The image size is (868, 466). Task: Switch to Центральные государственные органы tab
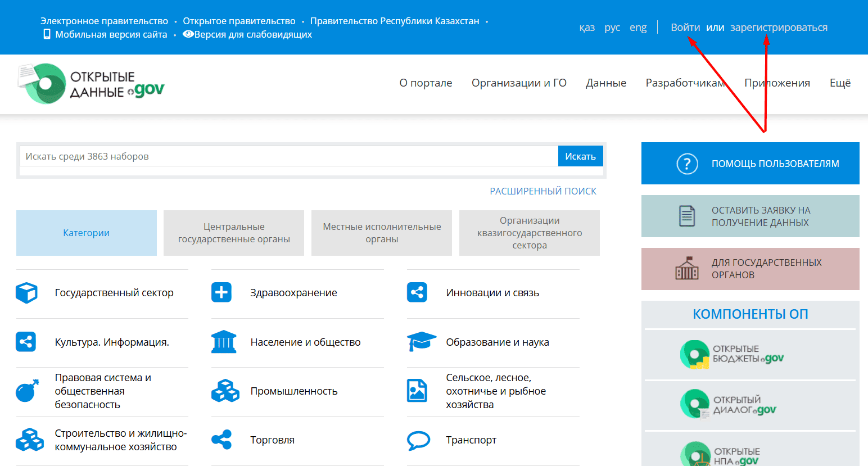pos(233,232)
